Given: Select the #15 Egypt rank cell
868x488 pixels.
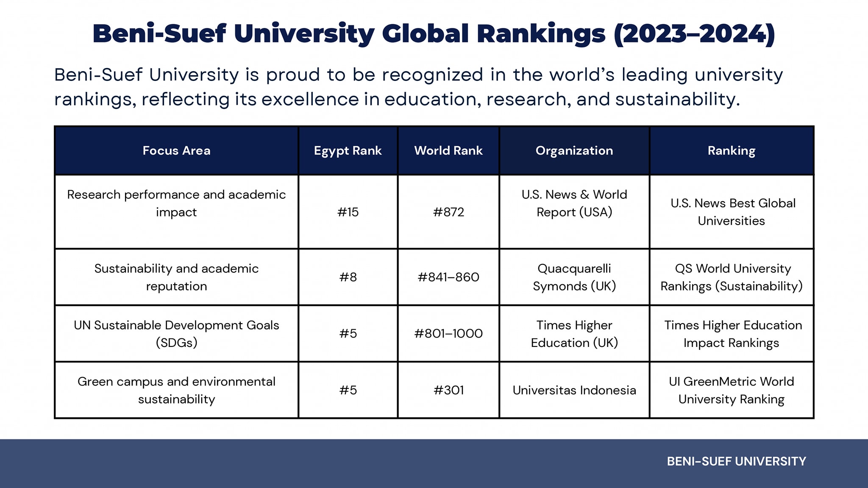Looking at the screenshot, I should (x=348, y=212).
